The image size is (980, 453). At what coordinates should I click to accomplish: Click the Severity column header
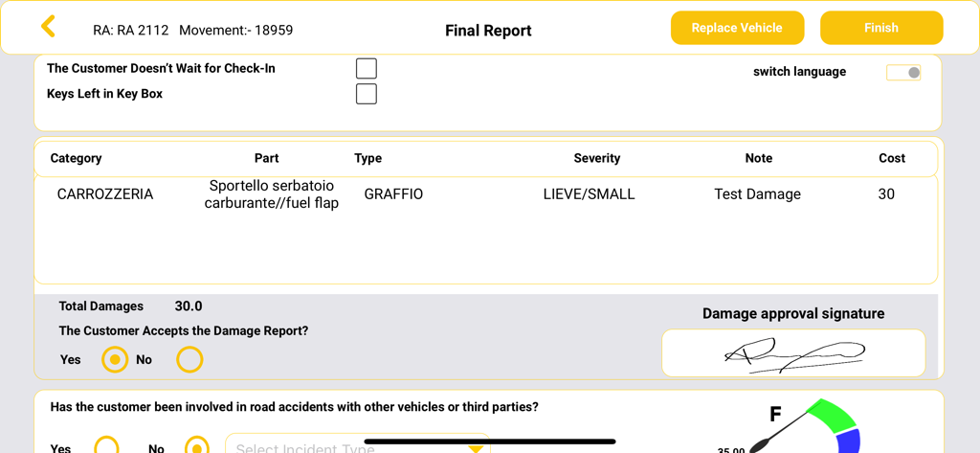point(596,158)
